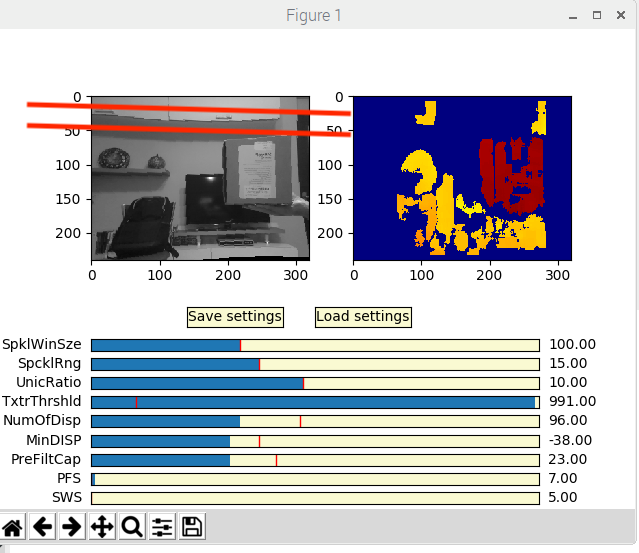Click the SWS slider track
The image size is (639, 553).
click(315, 498)
